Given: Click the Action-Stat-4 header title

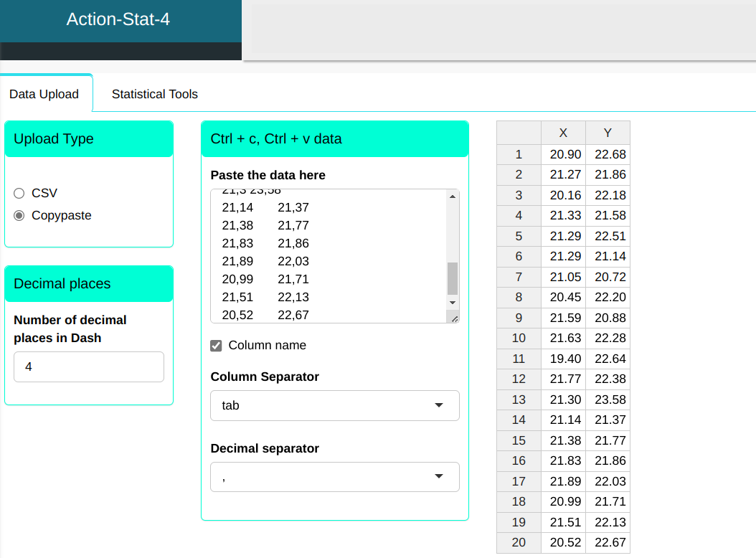Looking at the screenshot, I should coord(118,19).
